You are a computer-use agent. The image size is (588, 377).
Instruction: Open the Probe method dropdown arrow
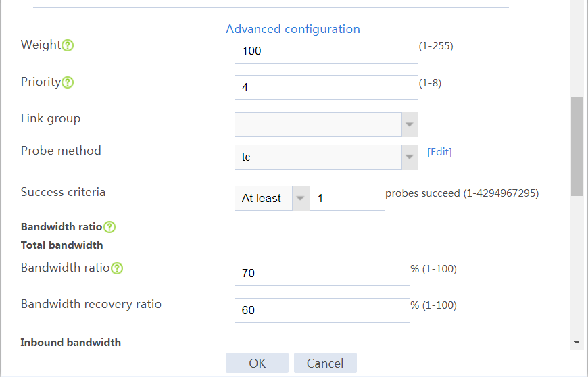(x=410, y=157)
